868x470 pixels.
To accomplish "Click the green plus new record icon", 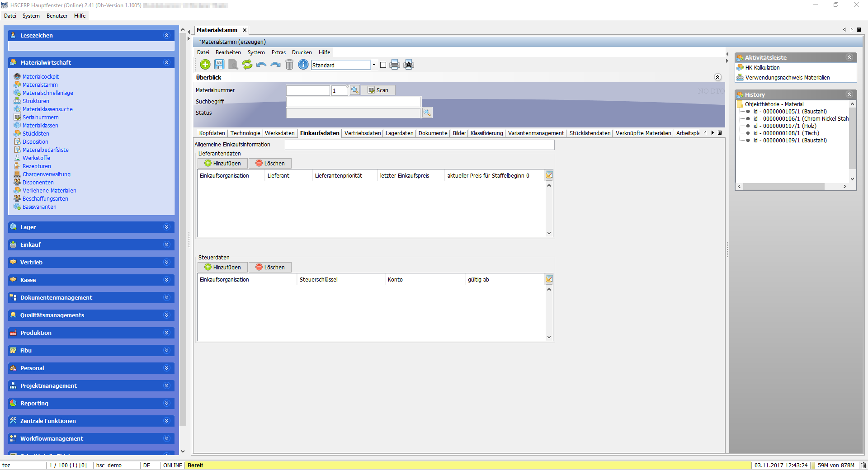I will tap(205, 65).
